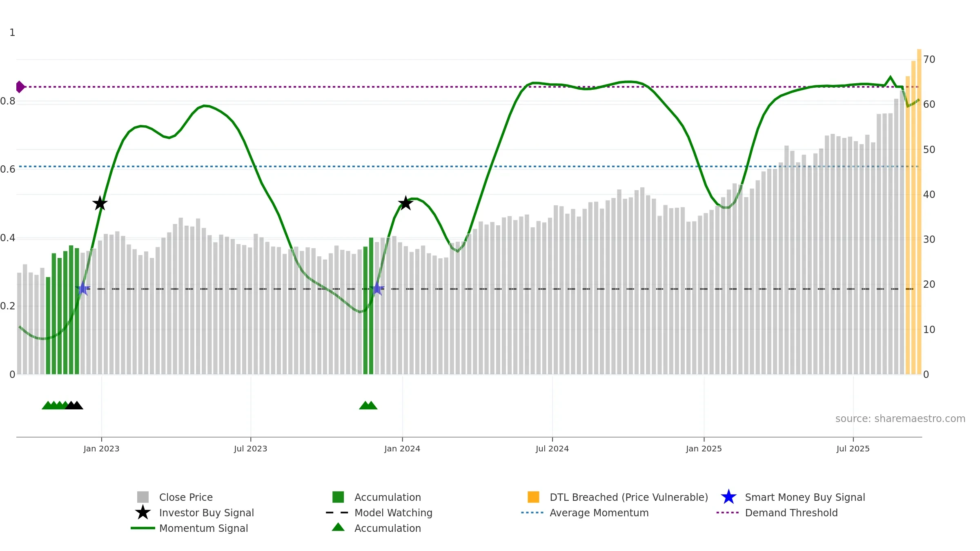Viewport: 980px width, 551px height.
Task: Click the tall green accumulation bar before Jan 2024
Action: click(371, 306)
